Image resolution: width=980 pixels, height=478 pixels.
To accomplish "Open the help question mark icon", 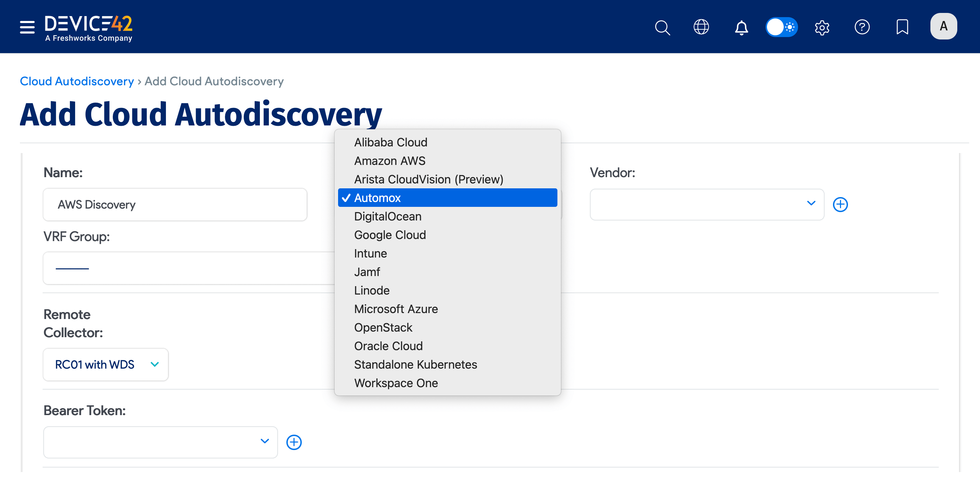I will pos(862,27).
